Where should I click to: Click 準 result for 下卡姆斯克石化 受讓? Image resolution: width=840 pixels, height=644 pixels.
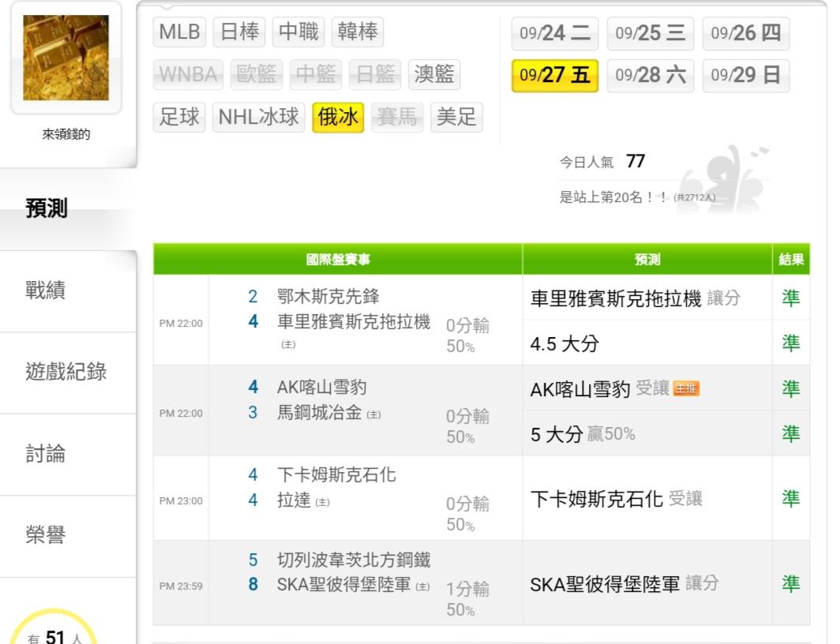(791, 499)
